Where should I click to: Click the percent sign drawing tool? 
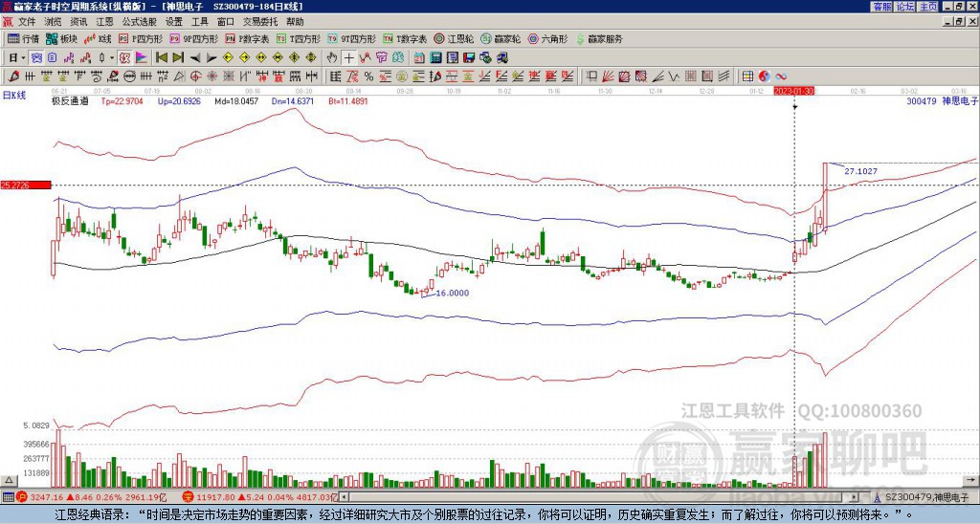pyautogui.click(x=367, y=76)
